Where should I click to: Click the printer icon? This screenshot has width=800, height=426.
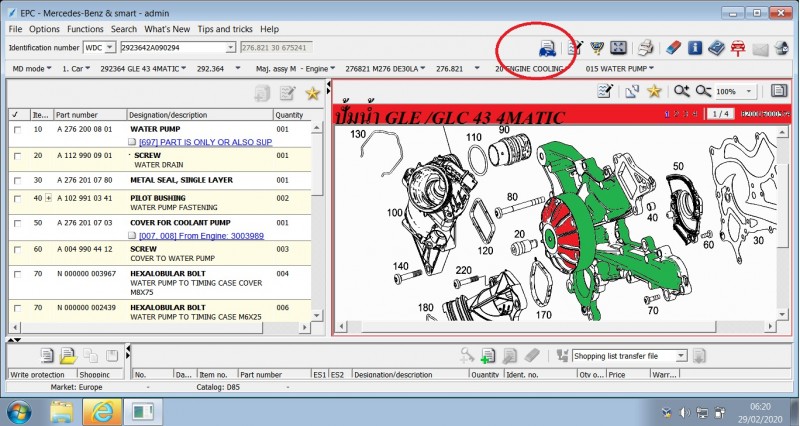[x=646, y=48]
